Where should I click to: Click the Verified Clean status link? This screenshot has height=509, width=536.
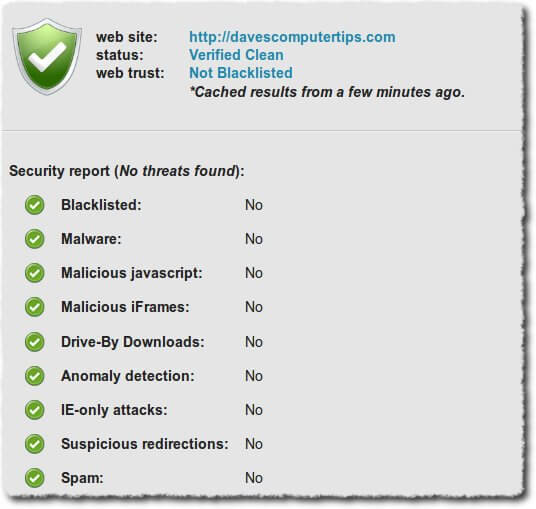[236, 55]
